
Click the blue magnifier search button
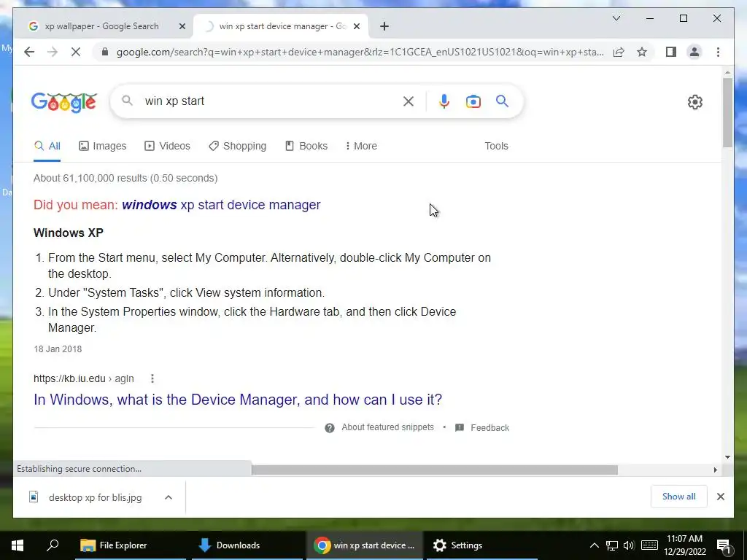(502, 101)
